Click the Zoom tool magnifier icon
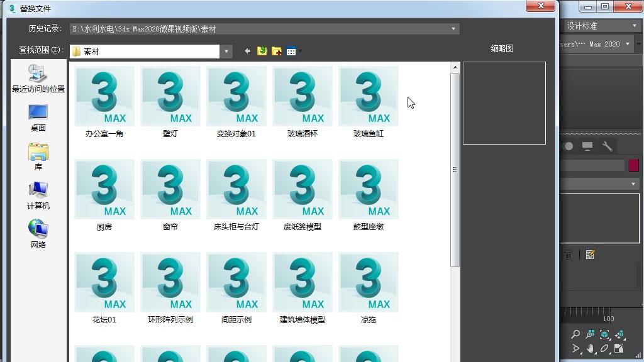The width and height of the screenshot is (644, 362). [575, 334]
